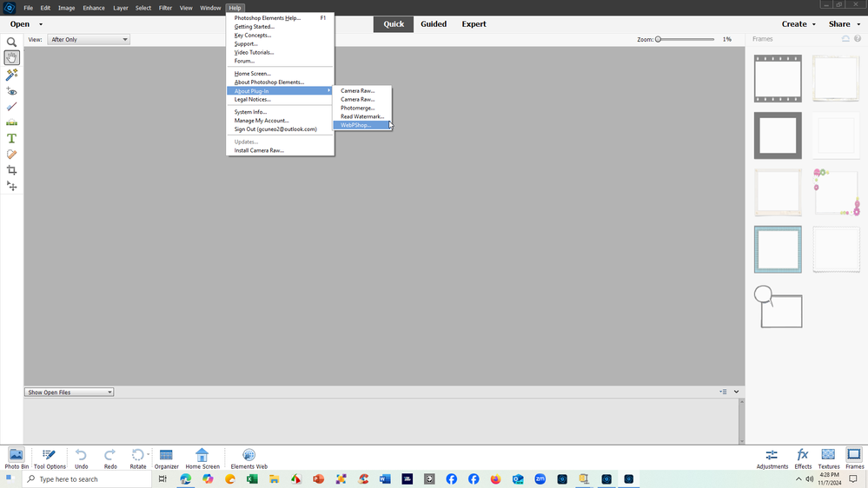Show the Frames panel
The width and height of the screenshot is (868, 488).
point(854,458)
